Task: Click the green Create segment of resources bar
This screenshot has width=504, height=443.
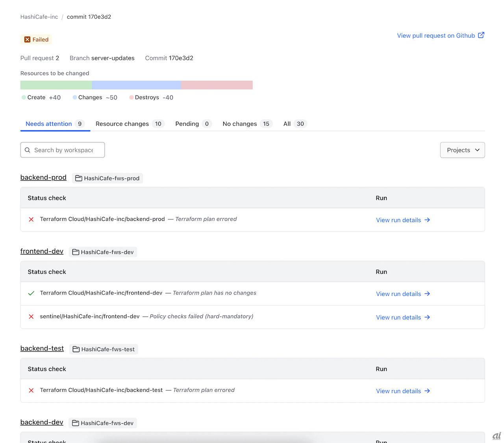Action: coord(56,85)
